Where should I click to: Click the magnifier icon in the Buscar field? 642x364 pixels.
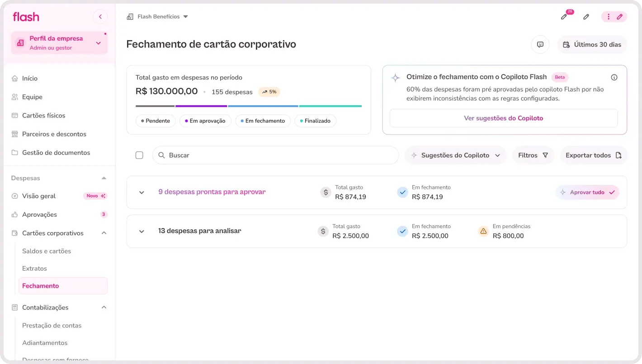click(161, 155)
